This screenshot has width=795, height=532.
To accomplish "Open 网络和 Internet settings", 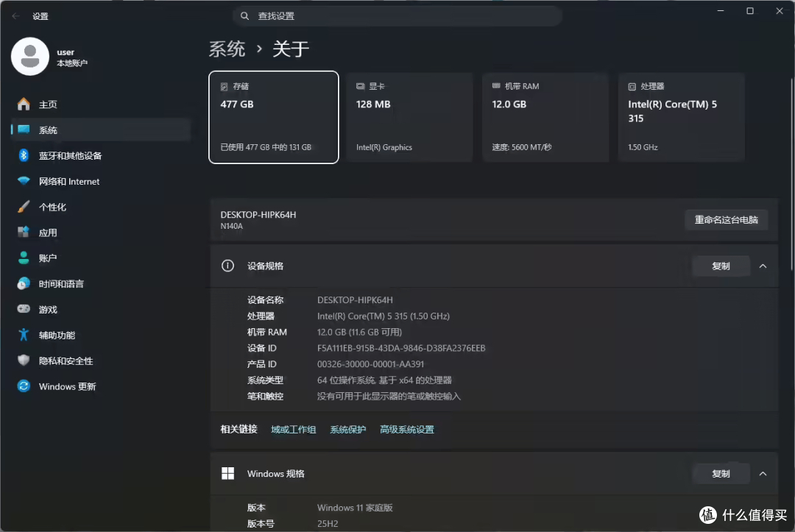I will (100, 181).
